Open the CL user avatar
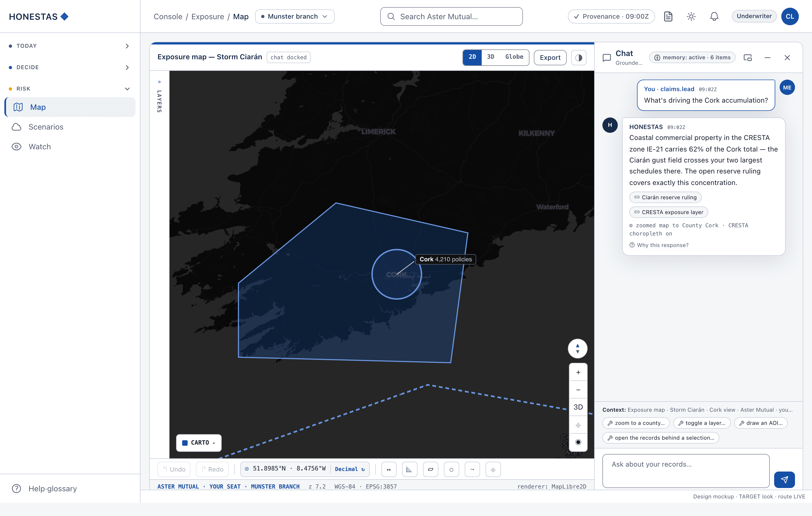Screen dimensions: 812x516 [790, 16]
